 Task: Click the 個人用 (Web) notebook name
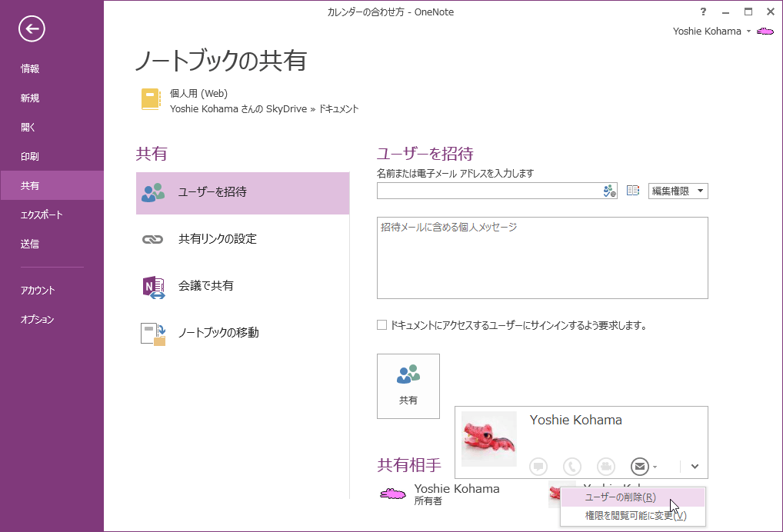(x=198, y=93)
